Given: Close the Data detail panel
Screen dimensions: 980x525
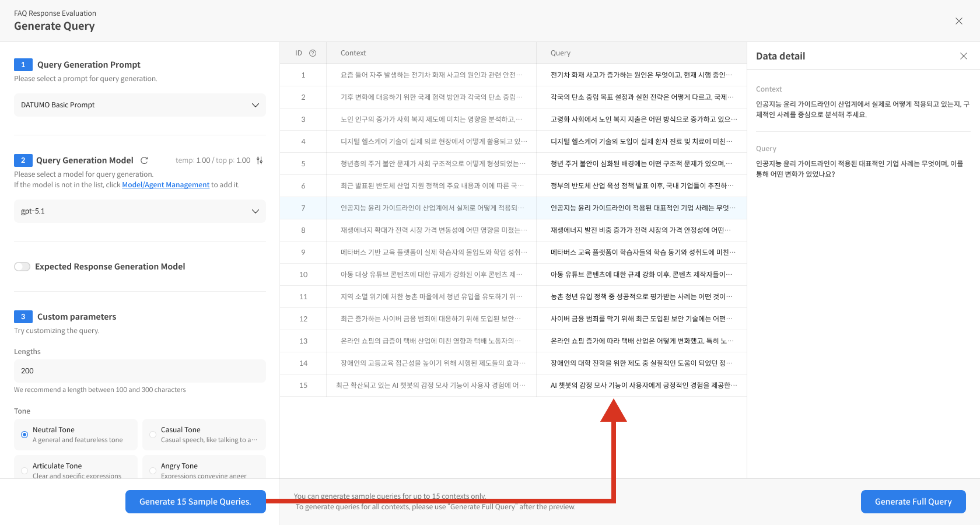Looking at the screenshot, I should (x=963, y=56).
